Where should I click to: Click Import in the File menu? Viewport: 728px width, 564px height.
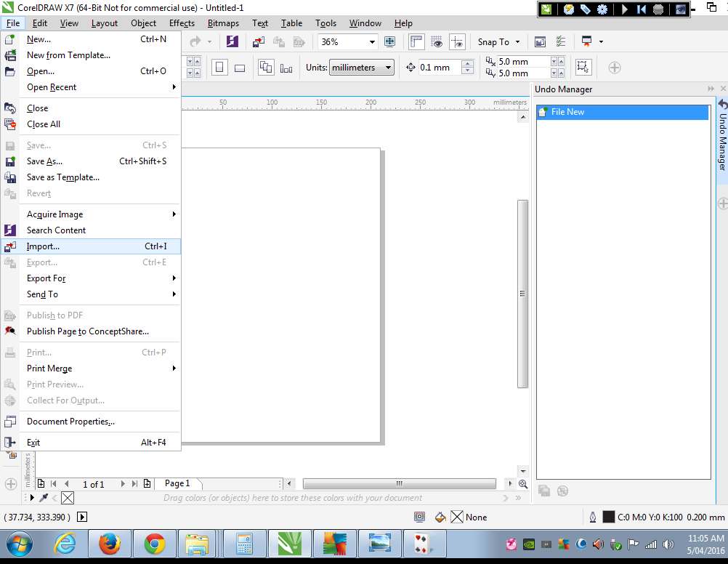point(44,246)
